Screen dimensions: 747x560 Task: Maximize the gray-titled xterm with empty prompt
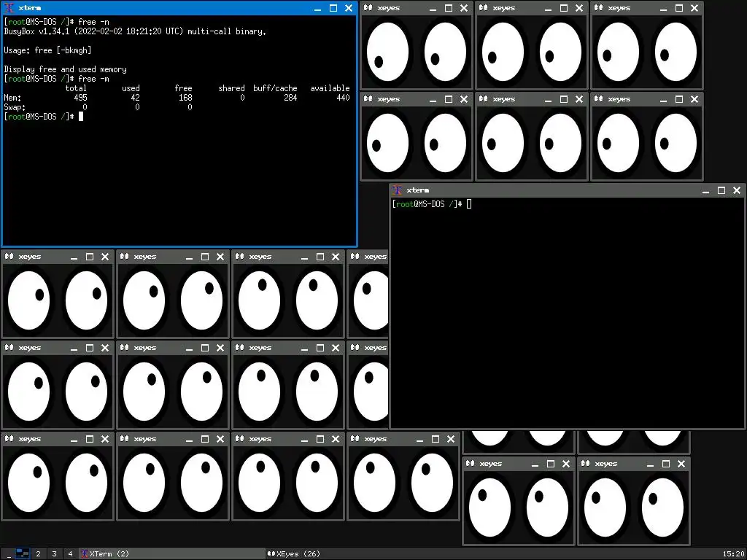(x=721, y=190)
